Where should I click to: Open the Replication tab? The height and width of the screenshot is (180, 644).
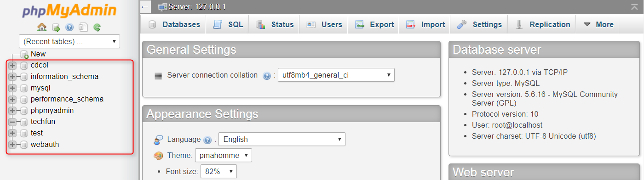542,25
